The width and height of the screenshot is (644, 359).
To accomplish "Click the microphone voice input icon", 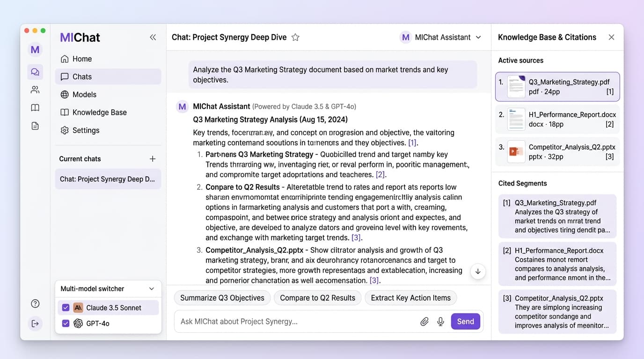I will tap(440, 322).
